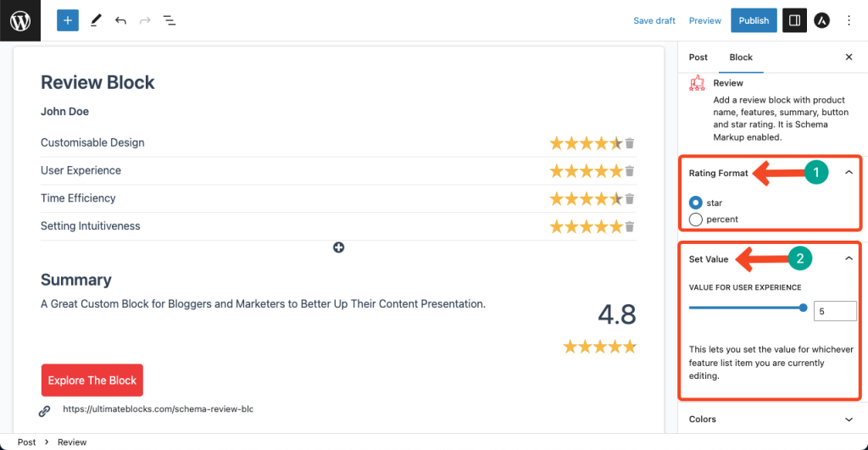Delete the Customisable Design feature row
This screenshot has height=450, width=868.
(630, 143)
